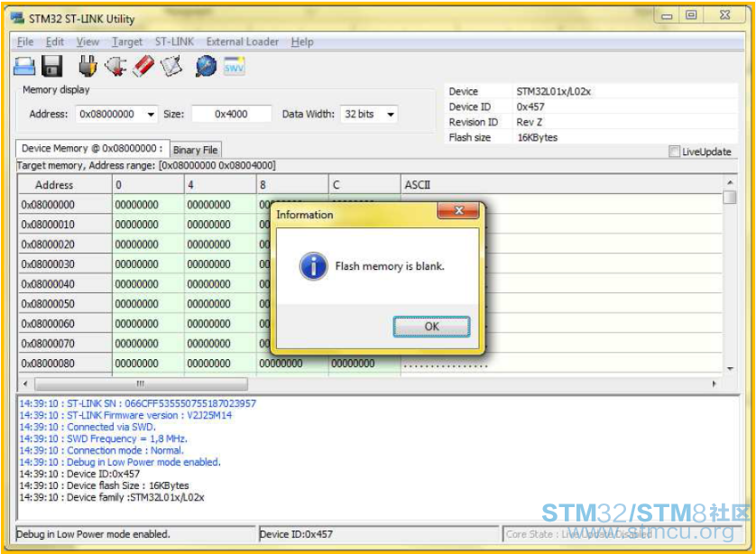The height and width of the screenshot is (554, 756).
Task: Click the Connected via SWD log line
Action: (x=88, y=427)
